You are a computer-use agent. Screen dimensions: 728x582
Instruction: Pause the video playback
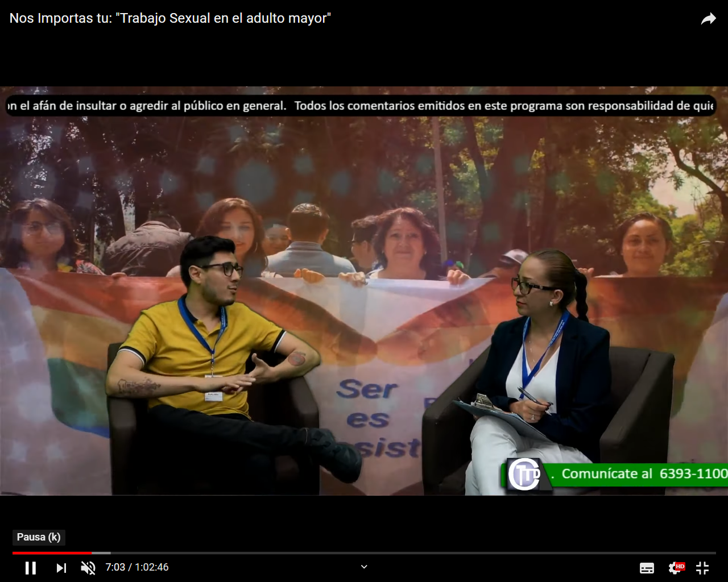tap(31, 567)
